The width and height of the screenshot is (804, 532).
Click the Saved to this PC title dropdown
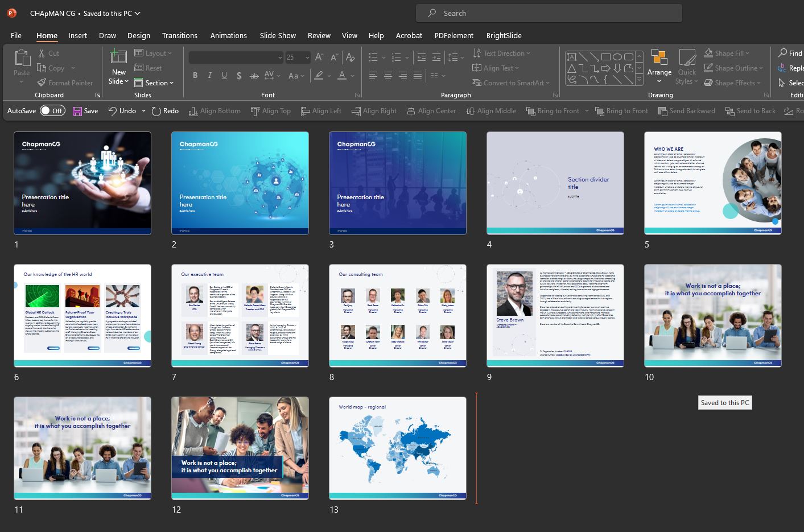point(112,13)
